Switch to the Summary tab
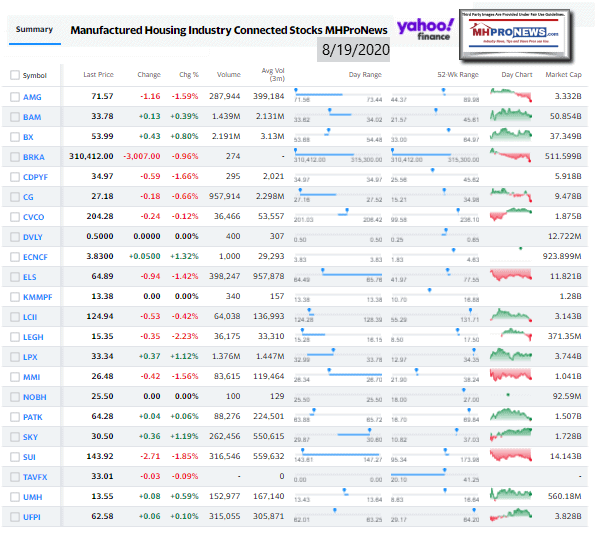The image size is (597, 533). (x=34, y=29)
